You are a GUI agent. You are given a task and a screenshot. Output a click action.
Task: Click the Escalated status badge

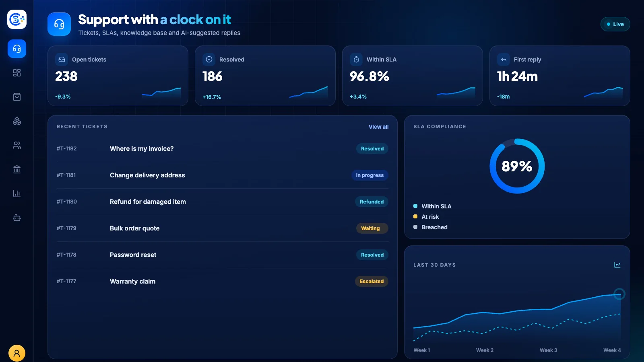point(372,282)
